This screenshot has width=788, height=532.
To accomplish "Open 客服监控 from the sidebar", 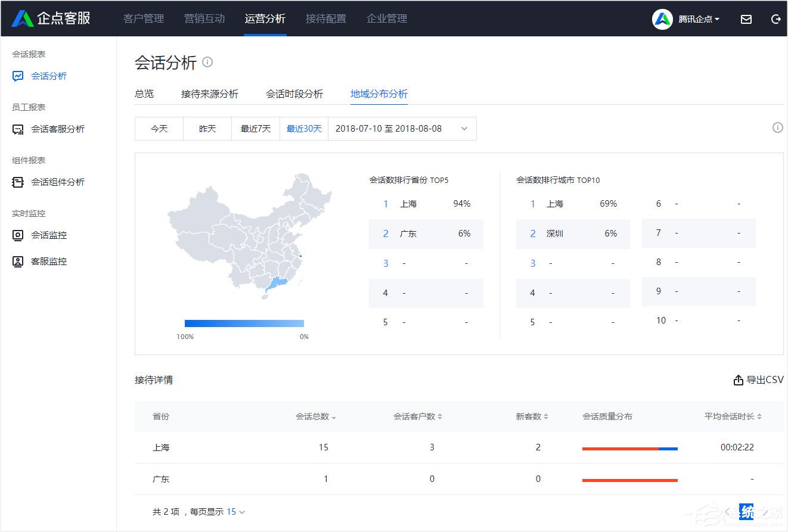I will 18,261.
